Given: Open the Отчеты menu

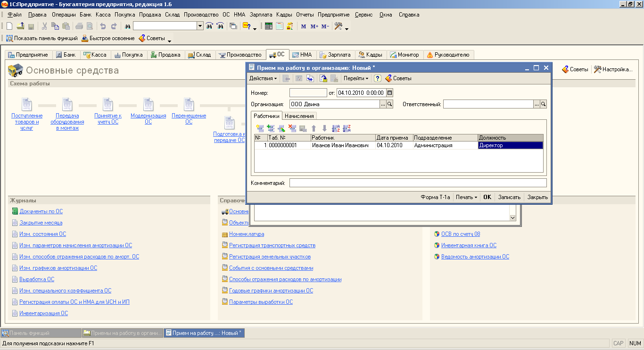Looking at the screenshot, I should tap(305, 15).
